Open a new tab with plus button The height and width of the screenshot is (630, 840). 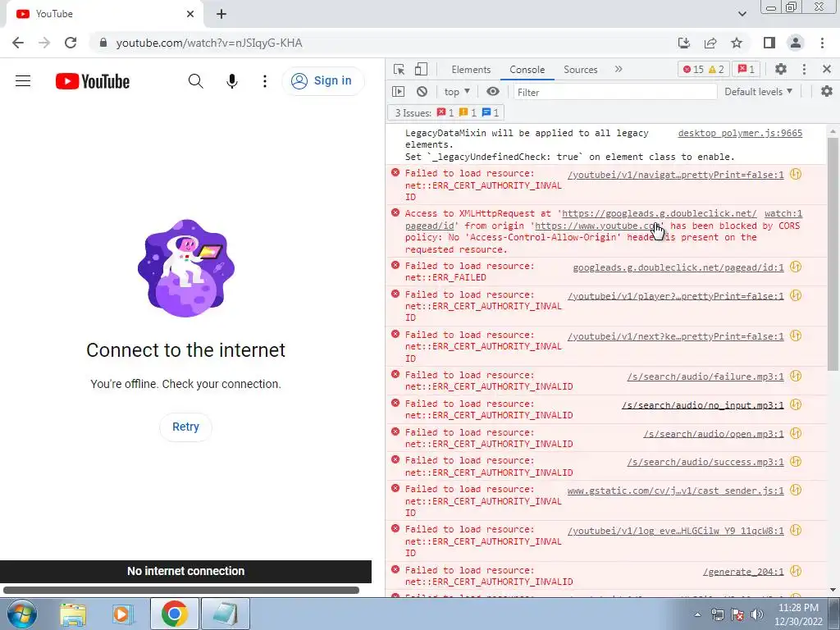[x=221, y=14]
